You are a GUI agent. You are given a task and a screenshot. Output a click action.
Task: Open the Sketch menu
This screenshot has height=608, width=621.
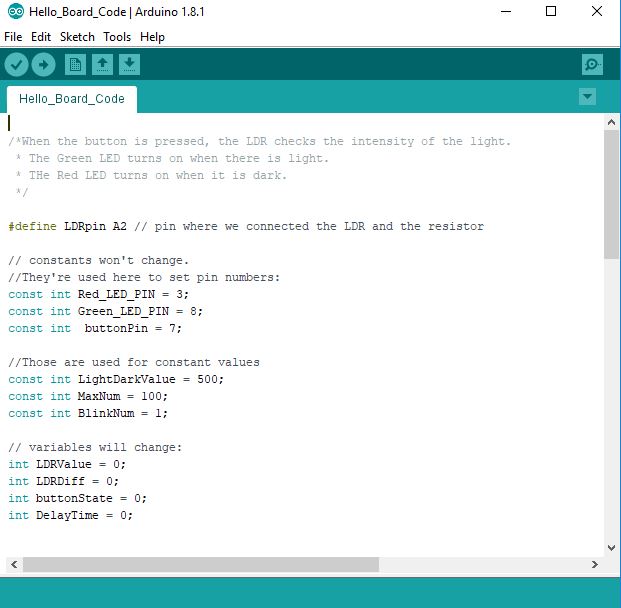[77, 37]
